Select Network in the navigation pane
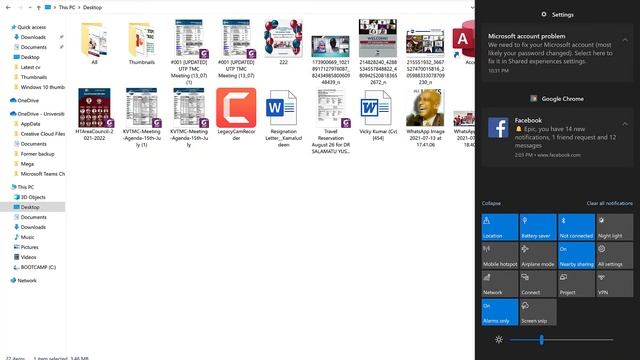Screen dimensions: 640x360 tap(27, 280)
